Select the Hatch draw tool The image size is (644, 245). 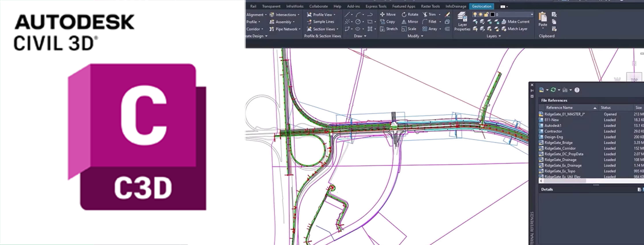370,29
